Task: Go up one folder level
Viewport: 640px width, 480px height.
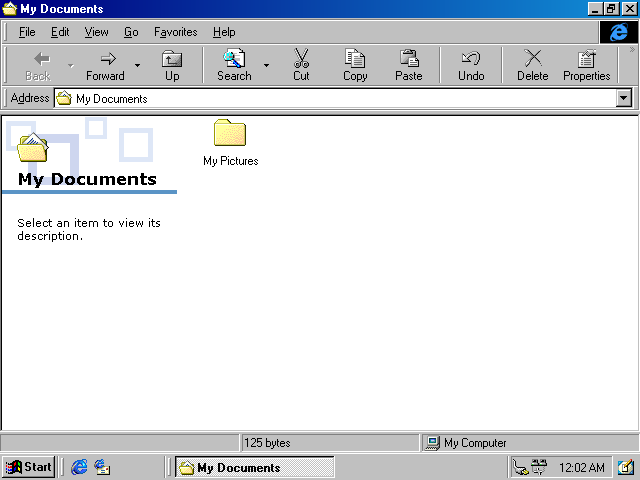Action: [x=172, y=65]
